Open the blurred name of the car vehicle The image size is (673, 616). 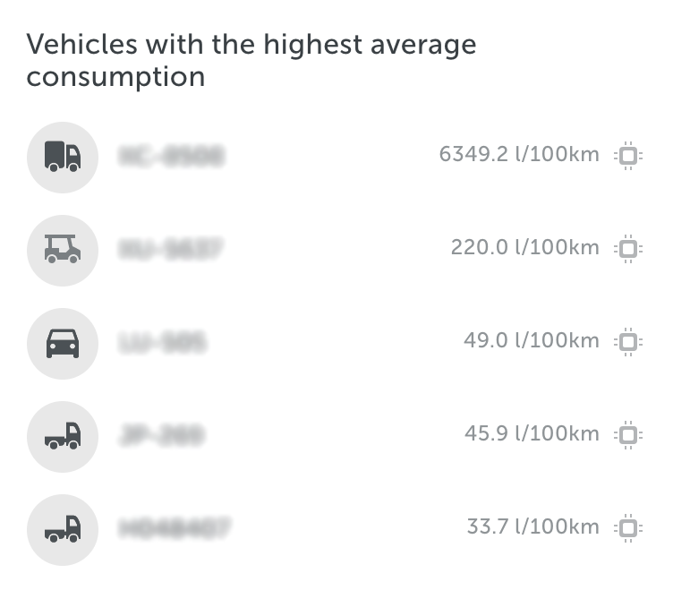162,342
